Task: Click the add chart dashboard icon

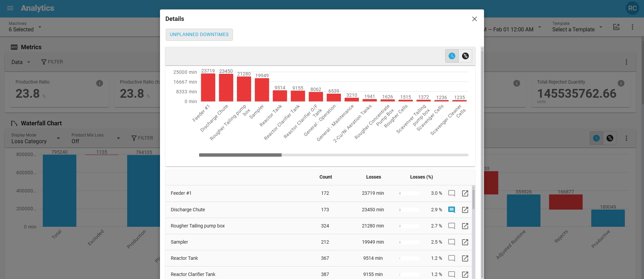Action: coord(616,27)
